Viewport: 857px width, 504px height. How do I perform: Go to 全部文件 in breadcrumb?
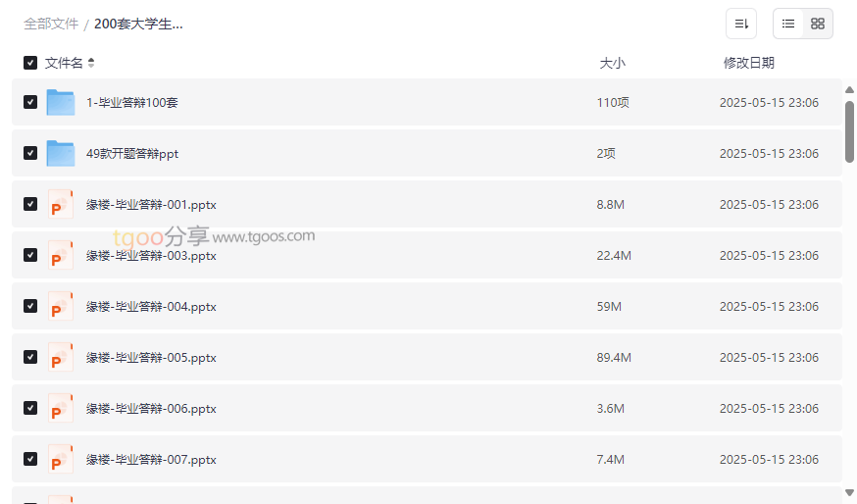coord(51,24)
